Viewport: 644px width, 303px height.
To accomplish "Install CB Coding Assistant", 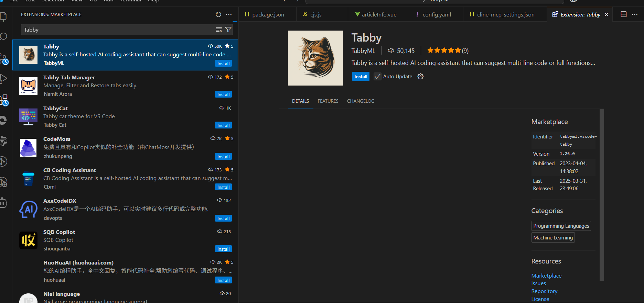I will point(223,187).
